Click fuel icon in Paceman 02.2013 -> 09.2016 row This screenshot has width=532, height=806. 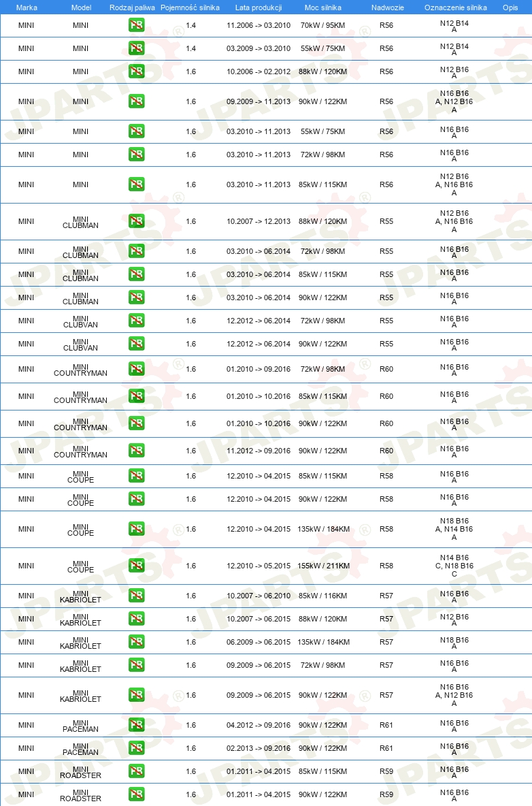[x=136, y=748]
